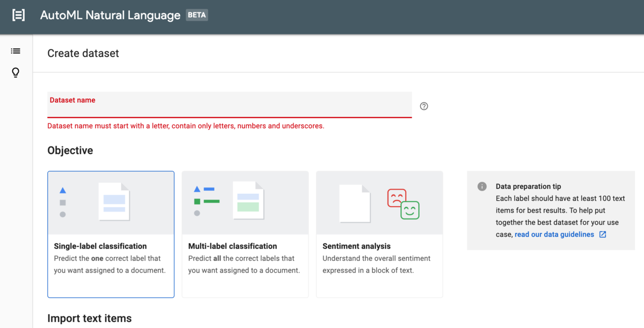This screenshot has width=644, height=328.
Task: Open the read our data guidelines link
Action: click(554, 235)
